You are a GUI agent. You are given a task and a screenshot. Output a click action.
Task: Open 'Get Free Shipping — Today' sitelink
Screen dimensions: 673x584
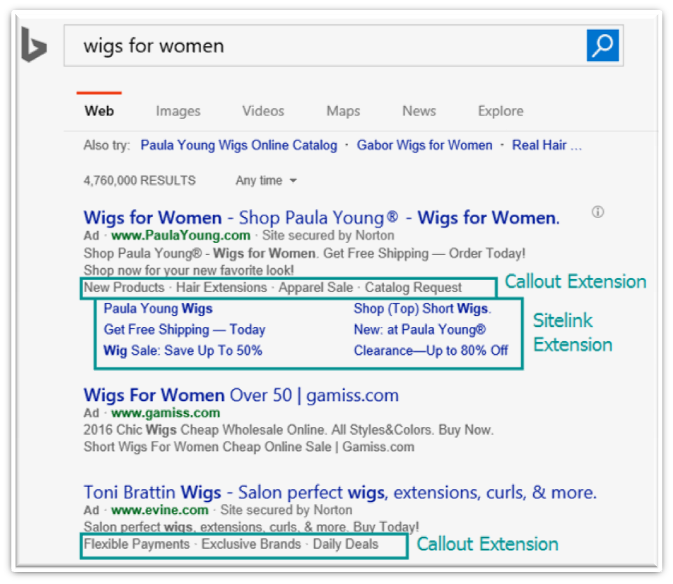185,330
